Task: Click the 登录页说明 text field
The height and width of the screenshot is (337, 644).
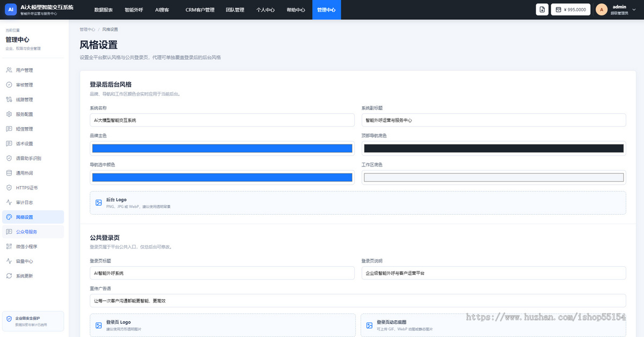Action: tap(494, 273)
